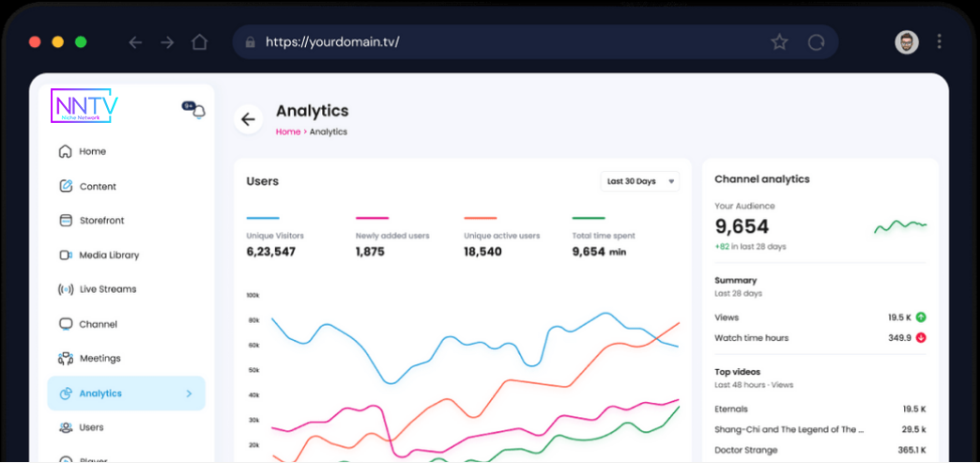Bookmark page with star icon
The width and height of the screenshot is (980, 463).
click(x=779, y=42)
